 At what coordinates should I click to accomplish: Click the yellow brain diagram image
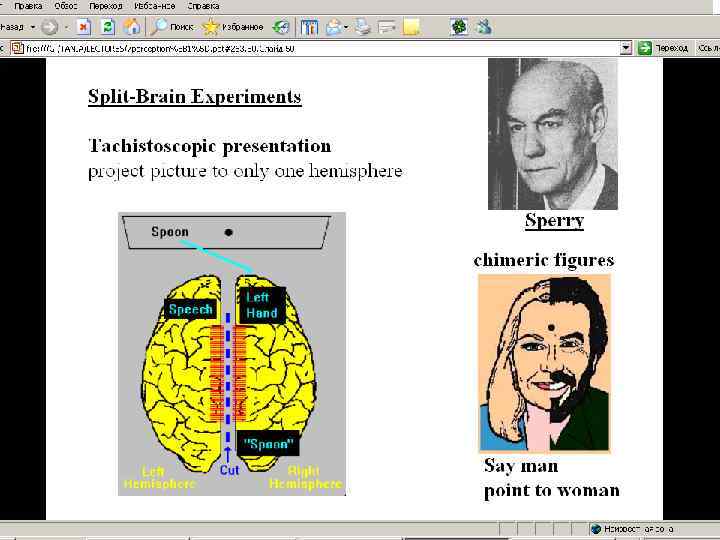[231, 354]
